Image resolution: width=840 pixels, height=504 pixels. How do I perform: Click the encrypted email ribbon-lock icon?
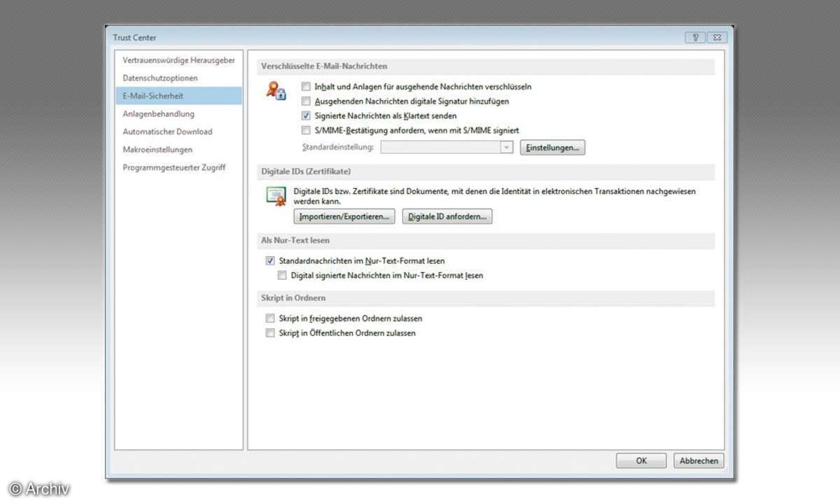(276, 91)
